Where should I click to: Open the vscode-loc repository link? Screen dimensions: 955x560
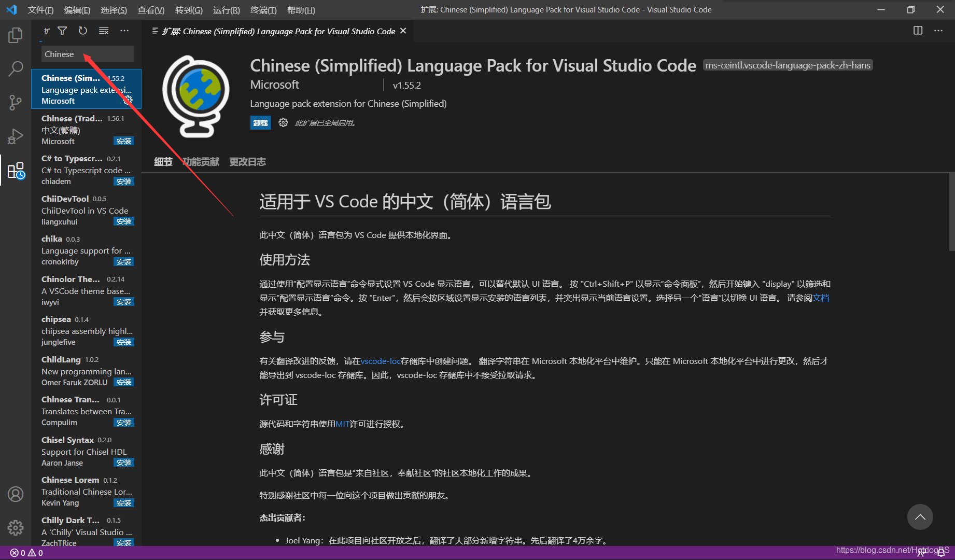pos(381,361)
